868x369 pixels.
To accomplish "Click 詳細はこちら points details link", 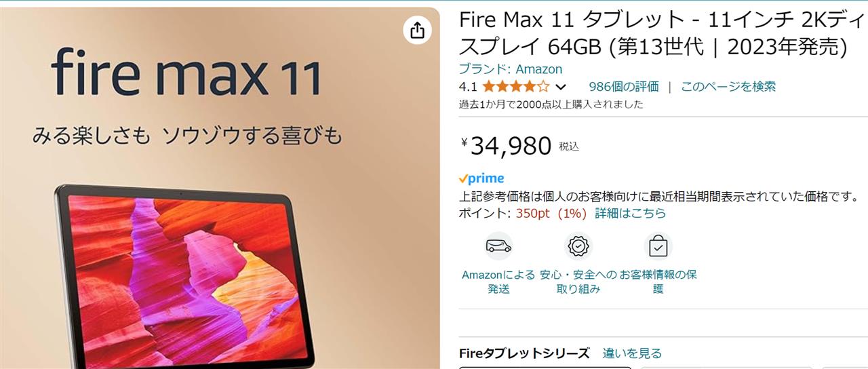I will pos(631,213).
